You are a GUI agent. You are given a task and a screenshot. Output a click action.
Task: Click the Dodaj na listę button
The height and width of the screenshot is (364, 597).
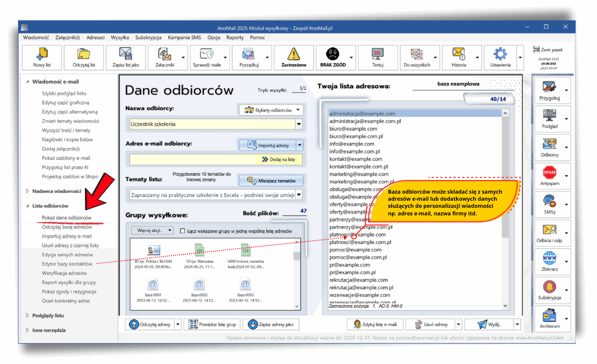tap(279, 160)
